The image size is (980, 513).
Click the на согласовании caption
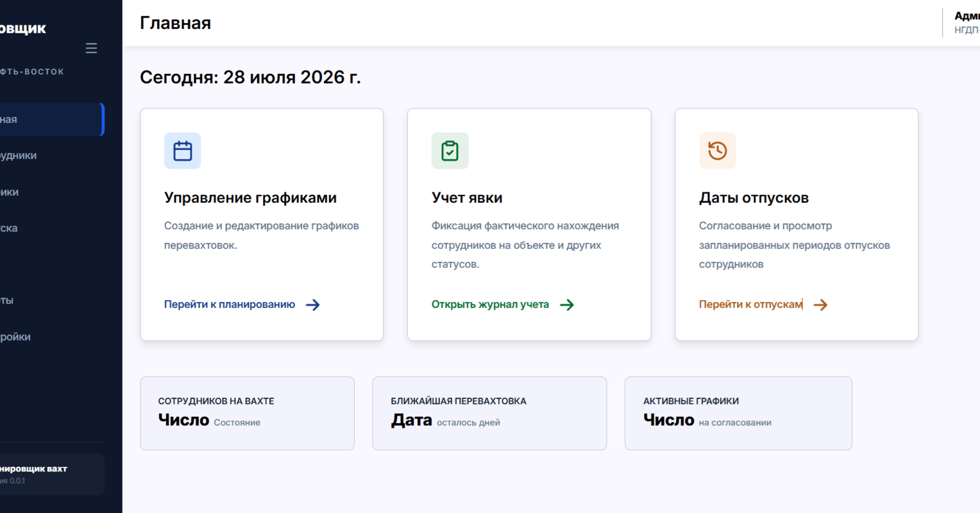[x=735, y=423]
